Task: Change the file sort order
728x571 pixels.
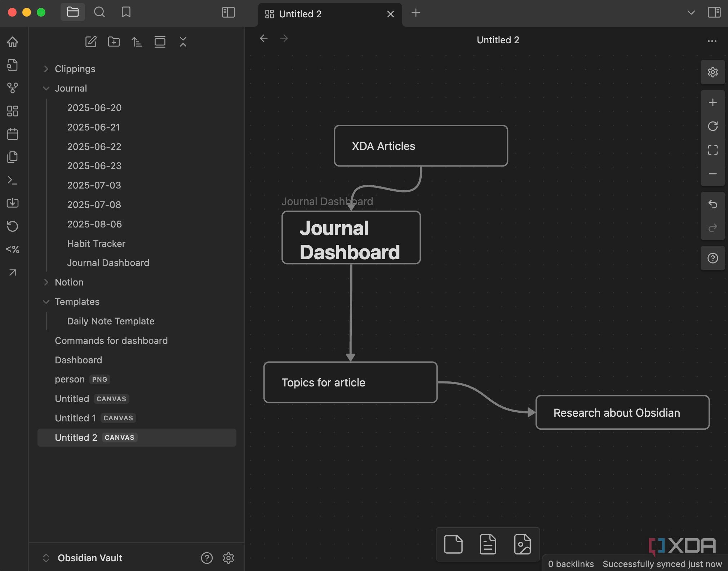Action: point(137,42)
